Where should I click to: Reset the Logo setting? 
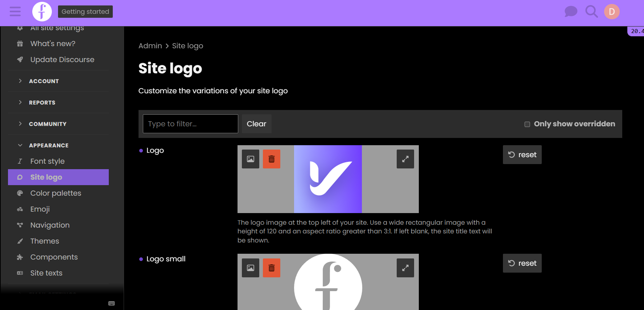522,155
